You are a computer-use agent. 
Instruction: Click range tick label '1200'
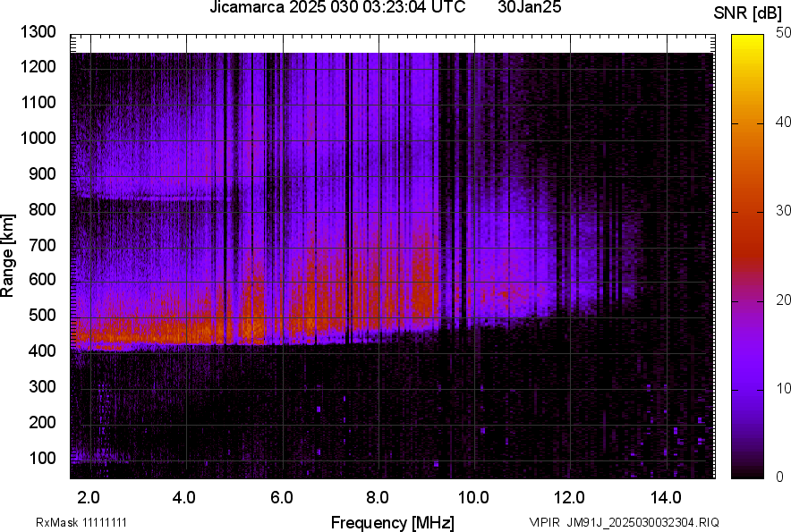tap(38, 66)
